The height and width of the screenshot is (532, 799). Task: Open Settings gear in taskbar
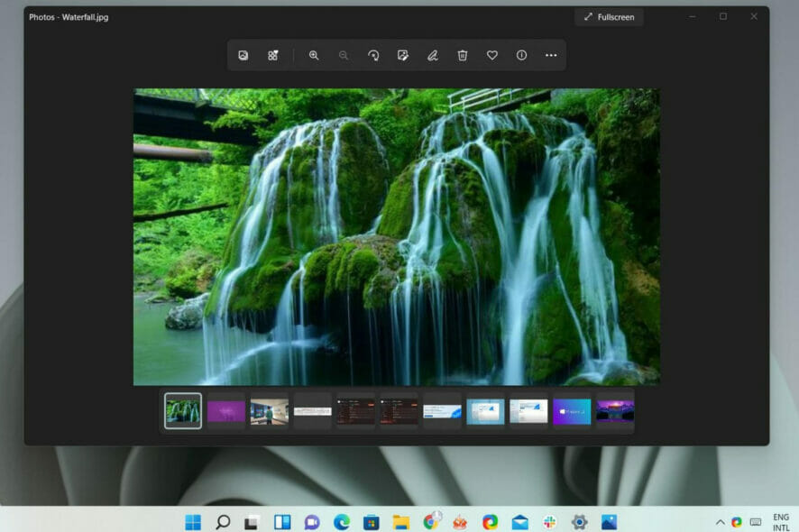click(x=579, y=522)
